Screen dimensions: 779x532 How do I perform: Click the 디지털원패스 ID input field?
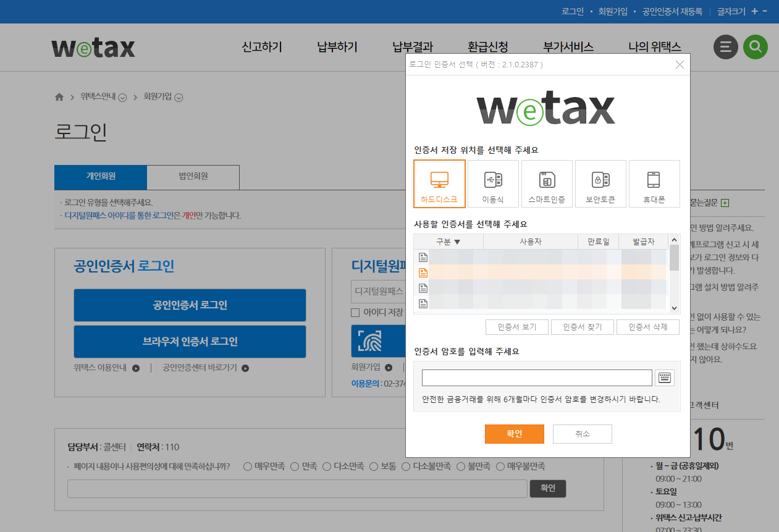(379, 290)
